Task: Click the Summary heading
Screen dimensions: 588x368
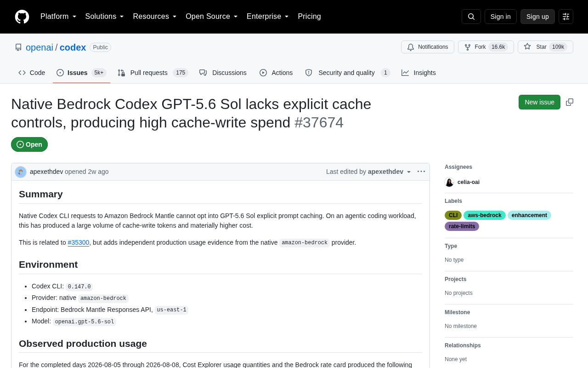Action: tap(41, 194)
